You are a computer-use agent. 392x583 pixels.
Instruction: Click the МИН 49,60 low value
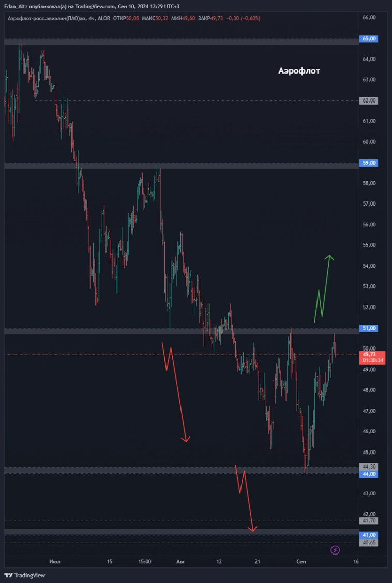click(x=183, y=18)
